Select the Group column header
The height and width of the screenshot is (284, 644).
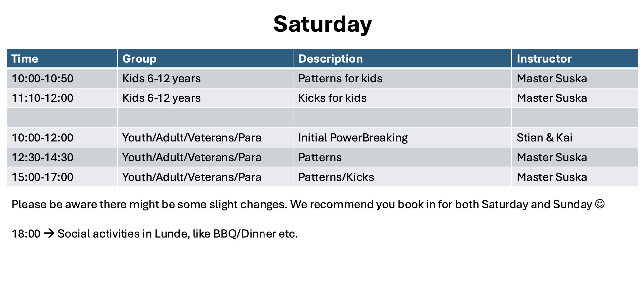tap(205, 58)
